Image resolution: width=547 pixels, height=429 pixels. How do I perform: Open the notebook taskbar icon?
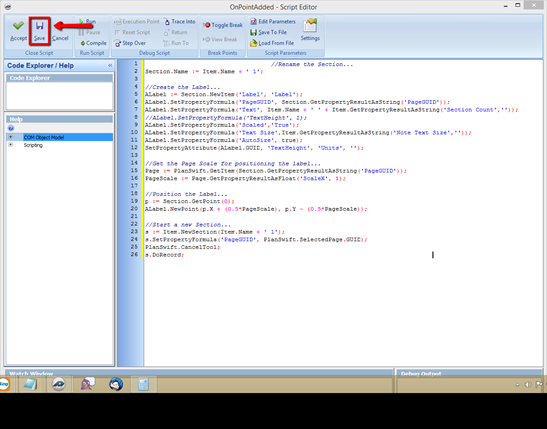point(30,384)
